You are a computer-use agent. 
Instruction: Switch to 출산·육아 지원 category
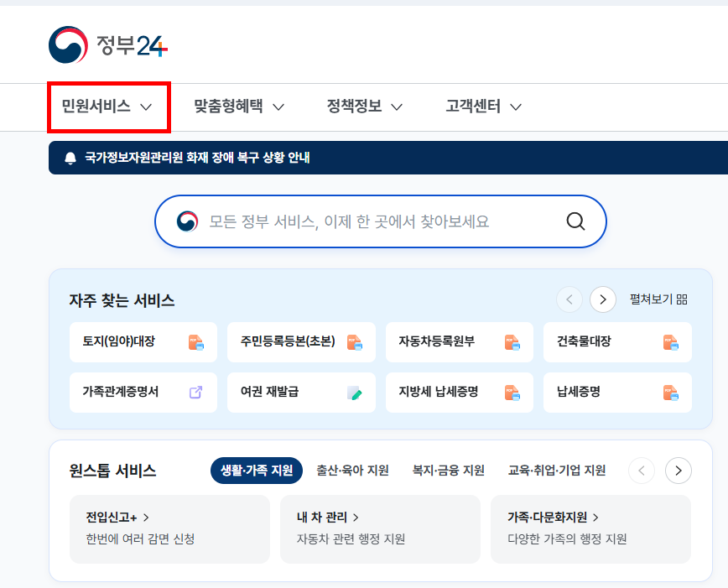[353, 471]
